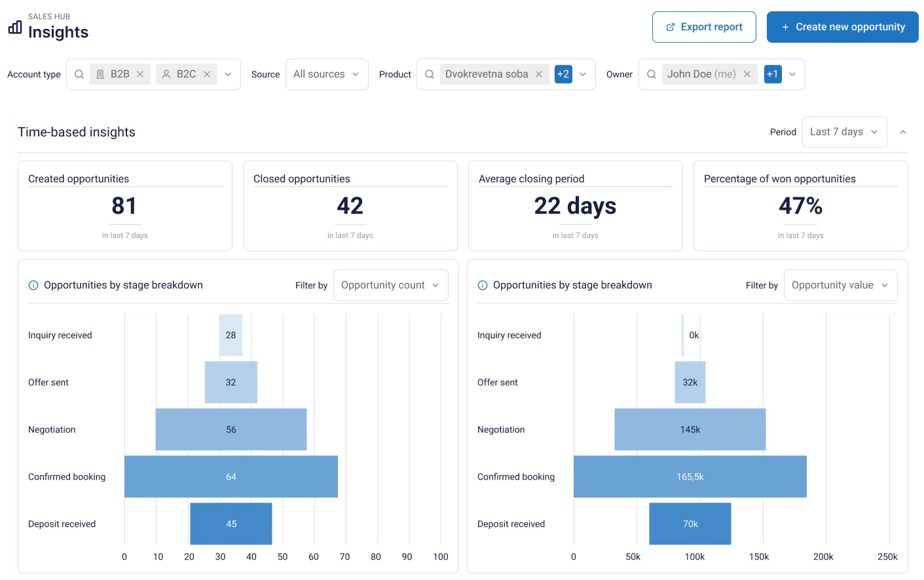Click the Confirmed booking bar showing 64
Viewport: 924px width, 580px height.
pyautogui.click(x=231, y=476)
